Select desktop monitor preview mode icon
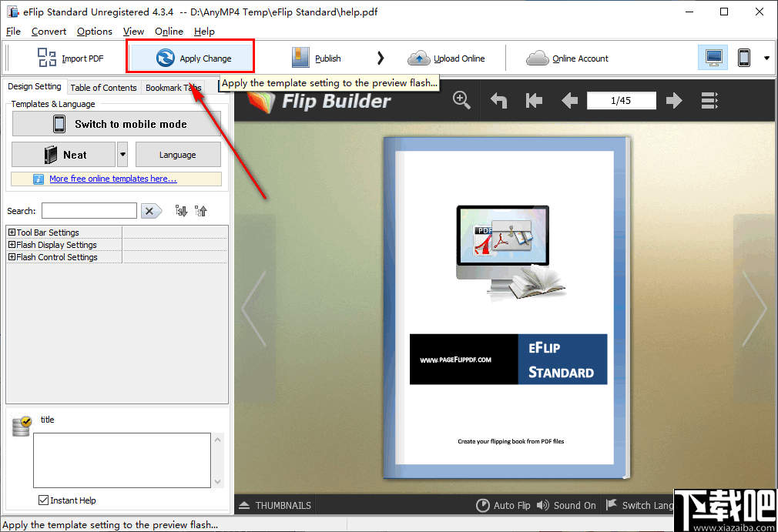Screen dimensions: 778x532 pos(713,58)
